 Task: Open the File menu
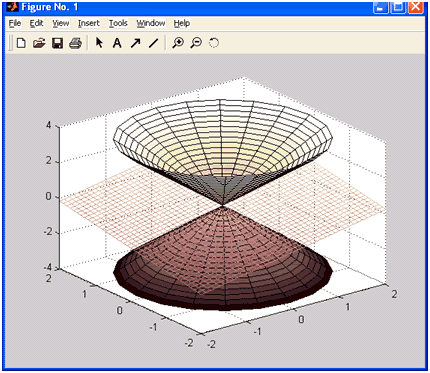point(15,23)
